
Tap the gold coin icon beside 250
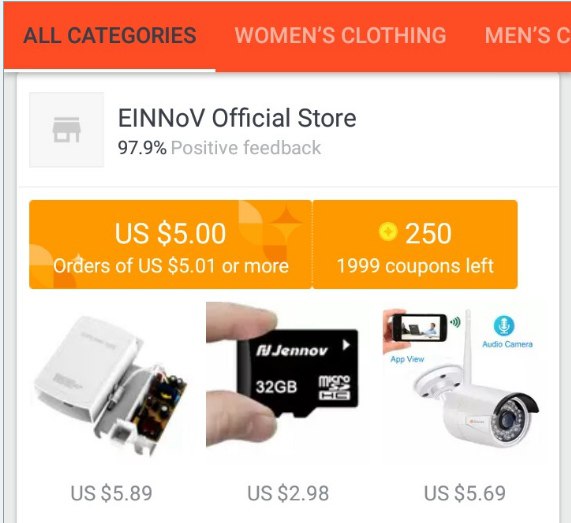point(387,232)
